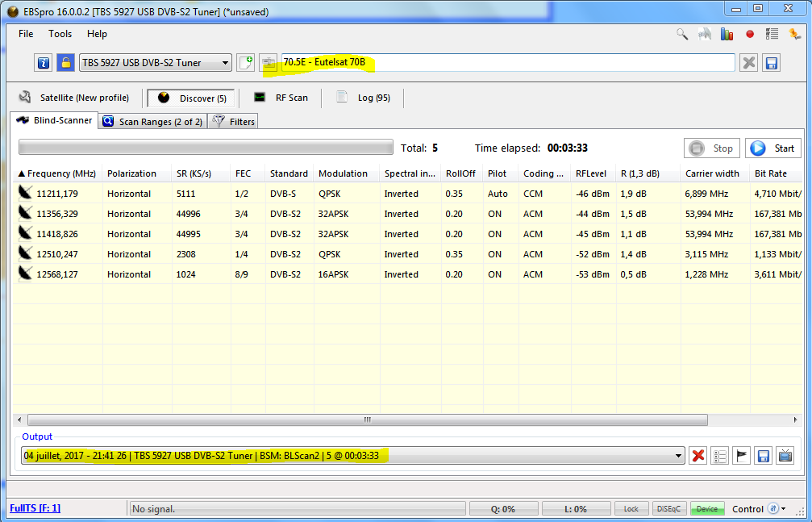Delete output with the red X icon

[698, 456]
